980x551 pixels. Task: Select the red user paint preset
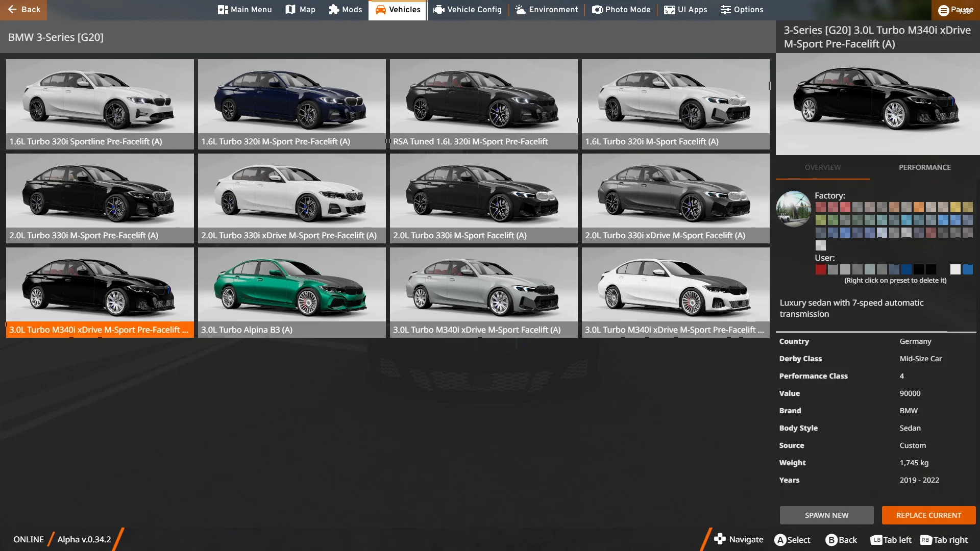[x=820, y=269]
